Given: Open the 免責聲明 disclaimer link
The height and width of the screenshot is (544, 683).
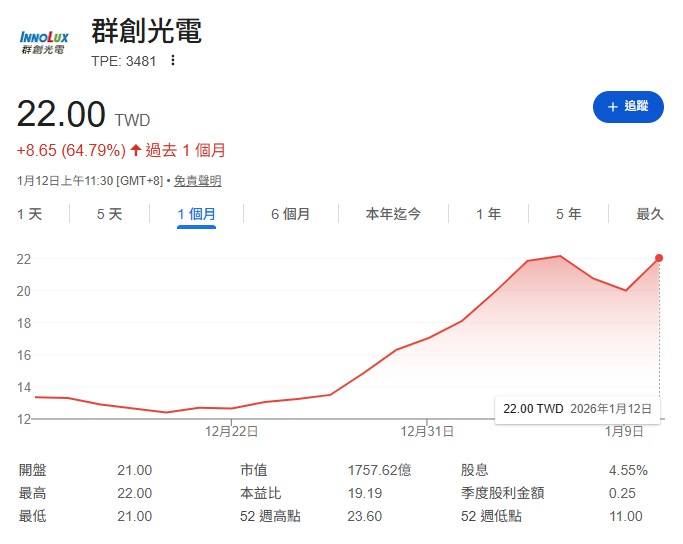Looking at the screenshot, I should pos(197,181).
